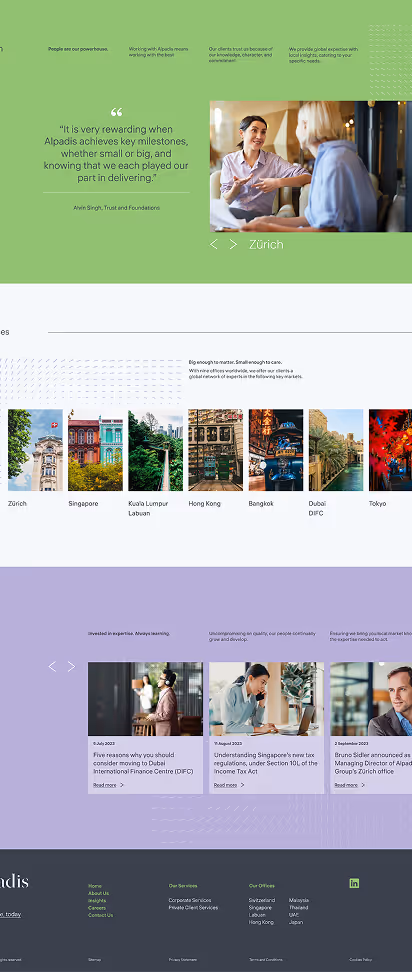Select the Bangkok office label

261,503
